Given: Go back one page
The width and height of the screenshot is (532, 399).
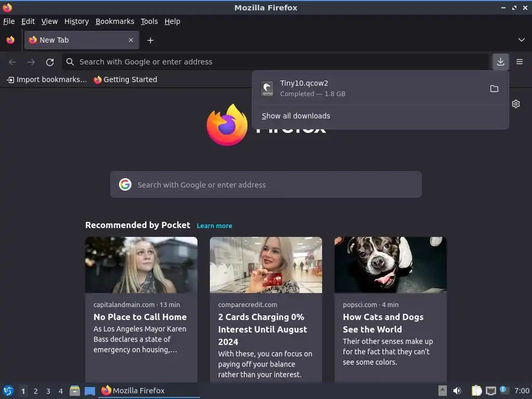Looking at the screenshot, I should pos(12,62).
